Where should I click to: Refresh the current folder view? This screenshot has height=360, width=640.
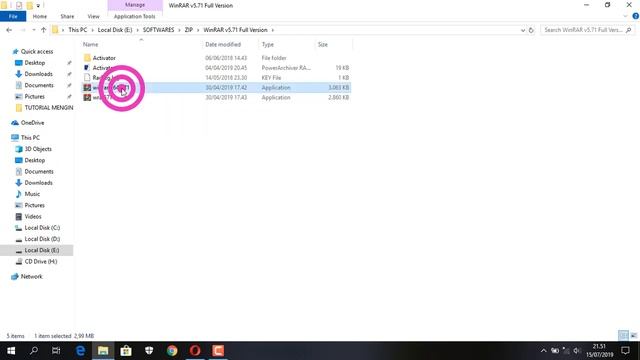pyautogui.click(x=531, y=30)
